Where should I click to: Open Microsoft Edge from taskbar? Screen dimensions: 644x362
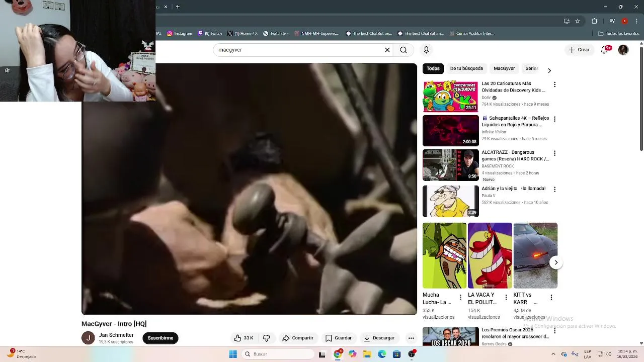click(382, 354)
